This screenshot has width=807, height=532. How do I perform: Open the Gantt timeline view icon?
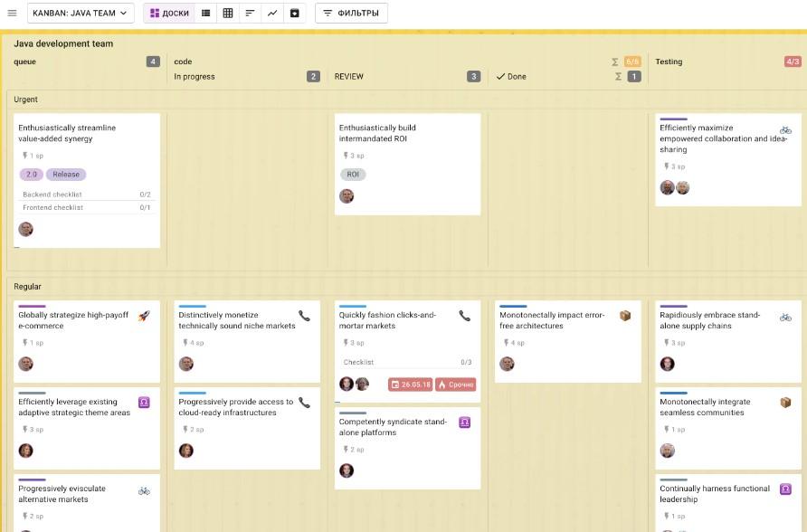250,14
